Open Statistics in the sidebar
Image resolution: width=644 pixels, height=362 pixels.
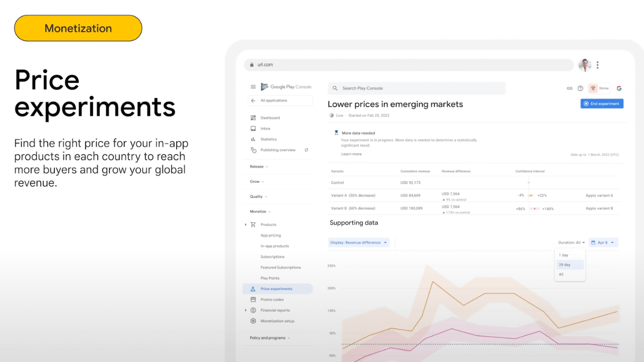pyautogui.click(x=269, y=139)
